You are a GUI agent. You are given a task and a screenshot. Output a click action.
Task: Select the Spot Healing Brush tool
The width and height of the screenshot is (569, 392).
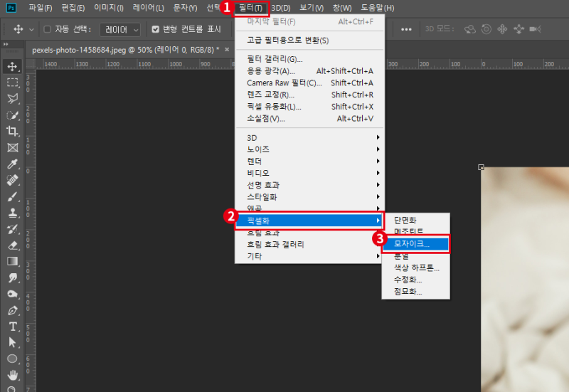click(12, 180)
